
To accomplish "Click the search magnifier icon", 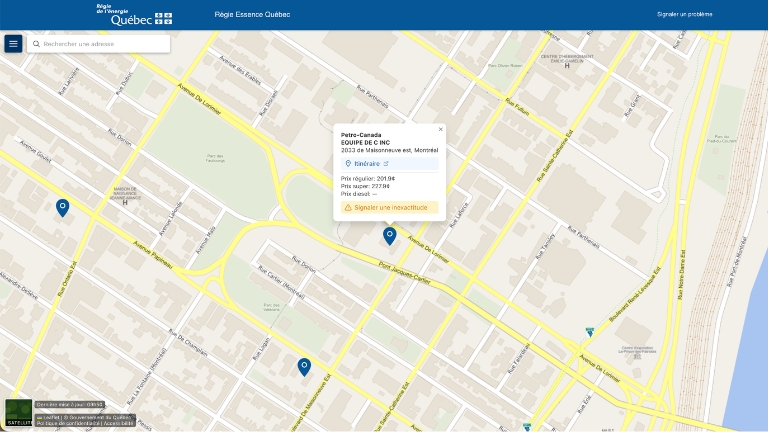I will 36,44.
